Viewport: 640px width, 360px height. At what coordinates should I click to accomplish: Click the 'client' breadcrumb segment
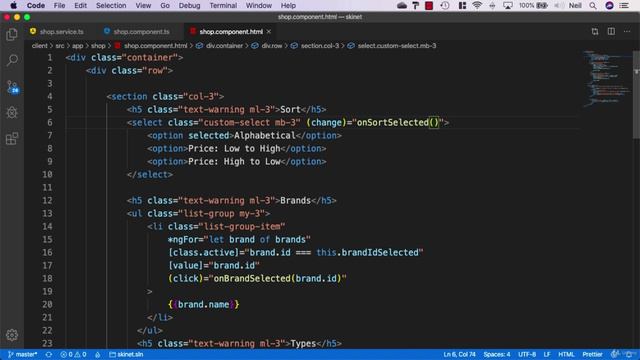(x=40, y=46)
